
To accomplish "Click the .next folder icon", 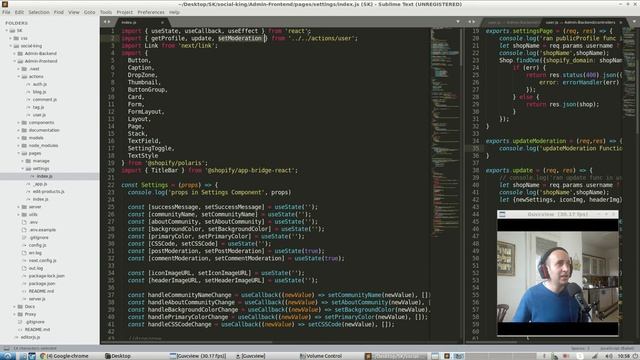I will click(24, 69).
